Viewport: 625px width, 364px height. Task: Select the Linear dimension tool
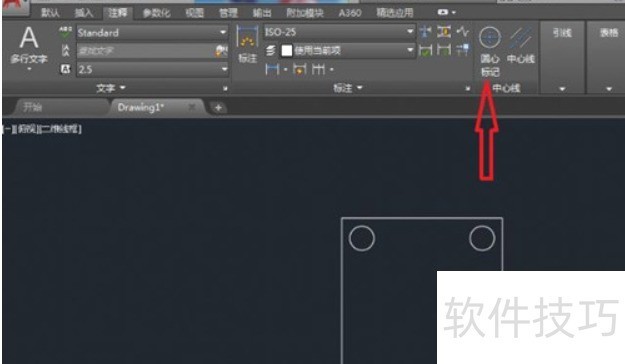point(272,69)
